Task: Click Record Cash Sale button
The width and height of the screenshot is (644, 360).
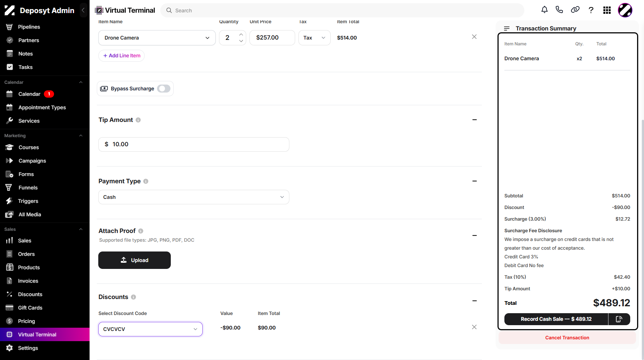Action: click(x=556, y=319)
